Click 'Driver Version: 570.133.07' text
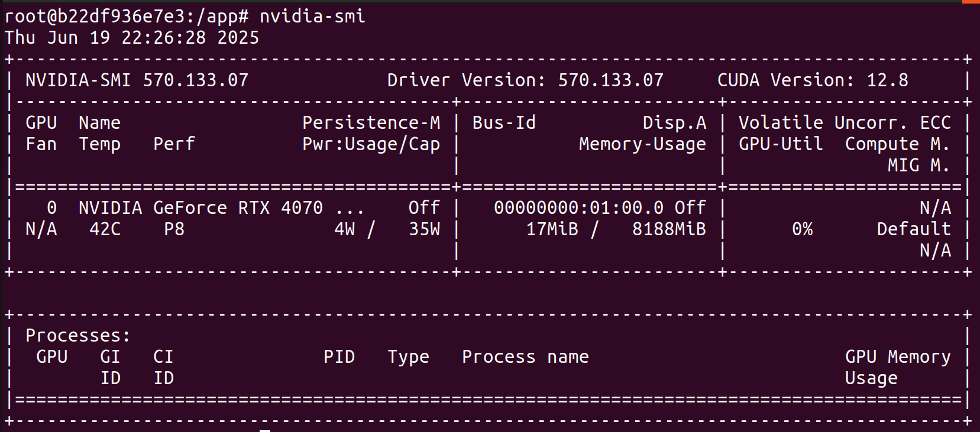980x432 pixels. [525, 80]
